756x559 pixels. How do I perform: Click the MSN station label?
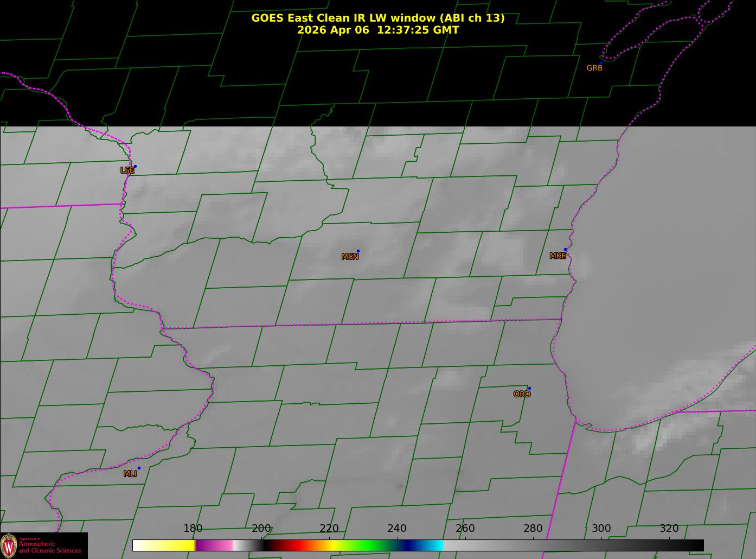tap(350, 257)
